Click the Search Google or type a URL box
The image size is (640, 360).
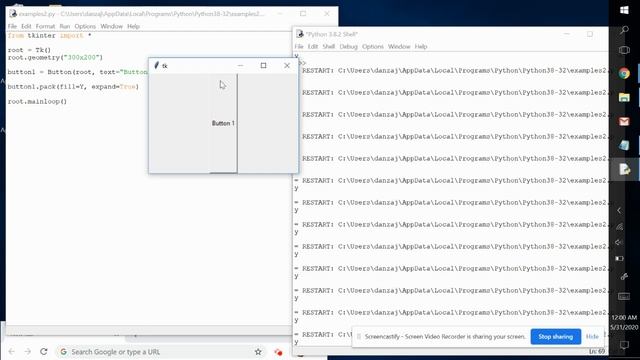[159, 351]
